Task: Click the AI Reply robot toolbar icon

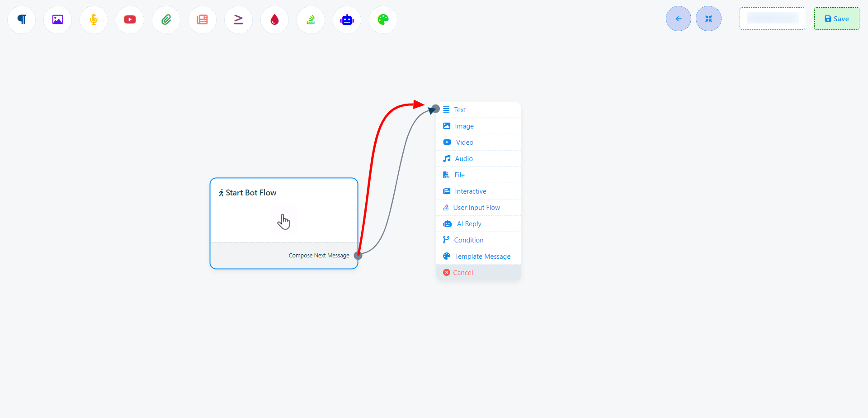Action: 347,19
